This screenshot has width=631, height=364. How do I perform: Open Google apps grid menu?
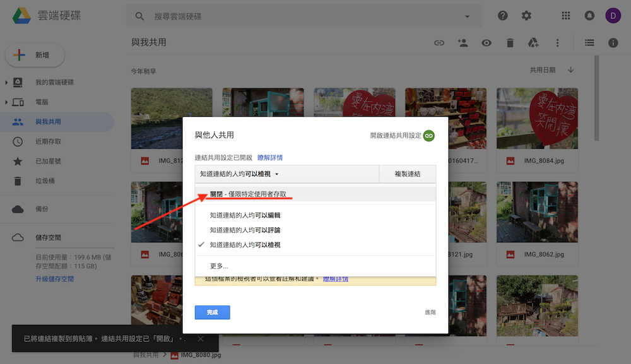pos(565,15)
